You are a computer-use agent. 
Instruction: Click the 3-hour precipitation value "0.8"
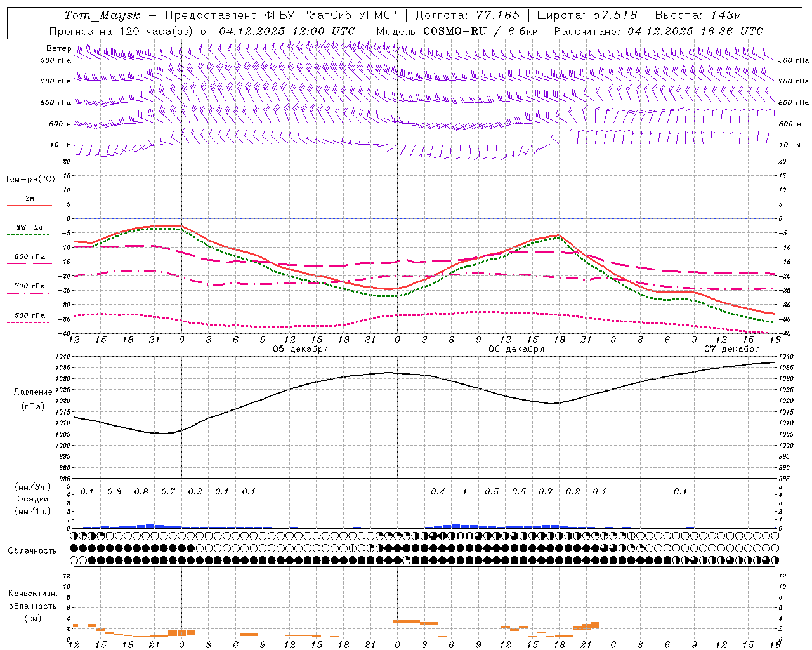point(141,492)
